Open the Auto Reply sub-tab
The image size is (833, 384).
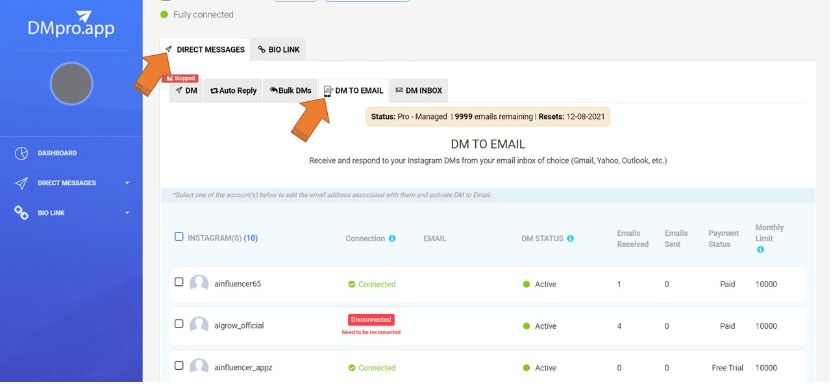pos(233,90)
